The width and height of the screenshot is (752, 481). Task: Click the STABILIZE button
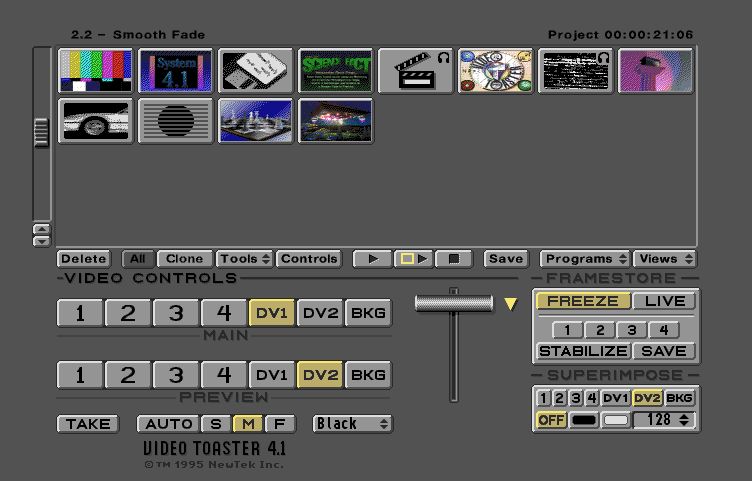[583, 351]
